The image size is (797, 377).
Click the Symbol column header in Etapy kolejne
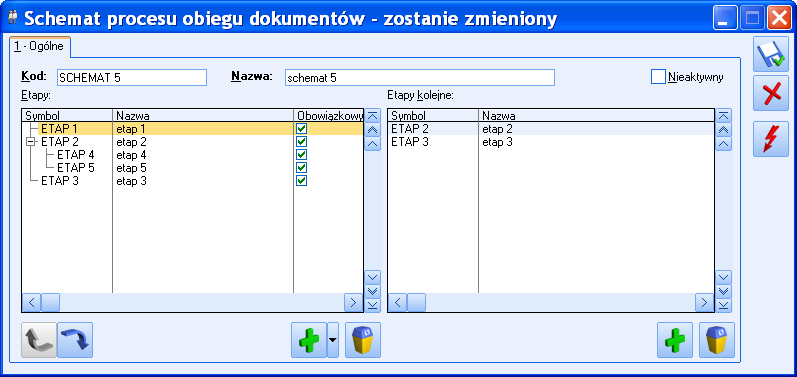tap(433, 116)
